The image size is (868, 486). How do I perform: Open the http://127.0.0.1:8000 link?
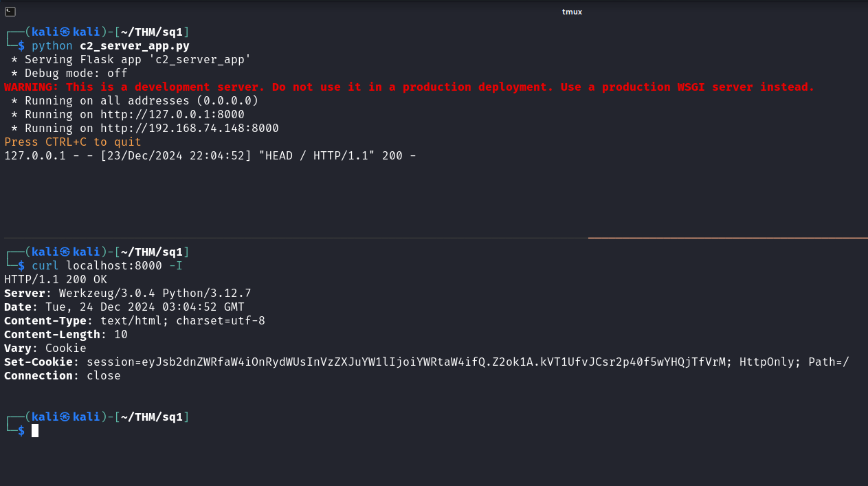(172, 115)
